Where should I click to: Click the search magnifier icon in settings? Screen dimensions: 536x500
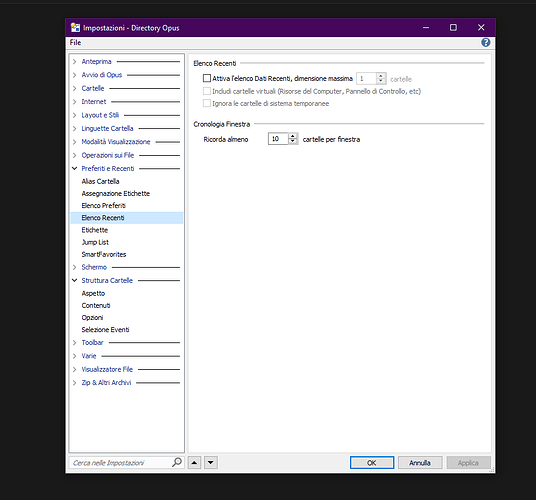point(177,462)
